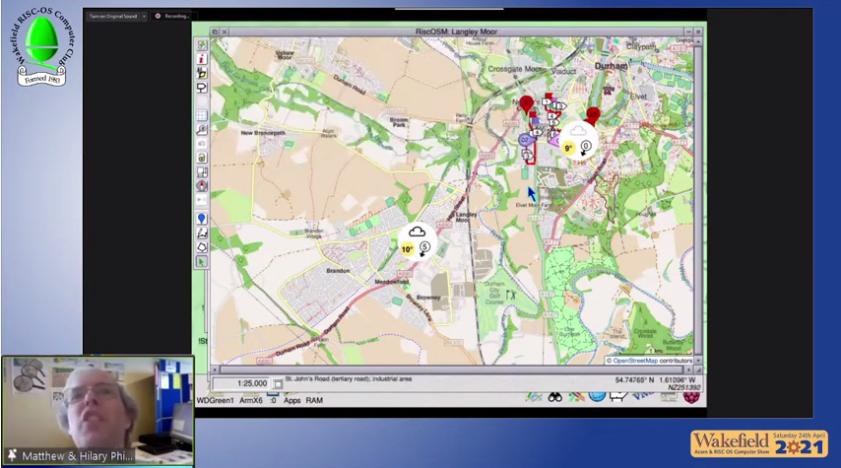Click the 9° weather marker near Durham
Image resolution: width=841 pixels, height=468 pixels.
click(576, 139)
